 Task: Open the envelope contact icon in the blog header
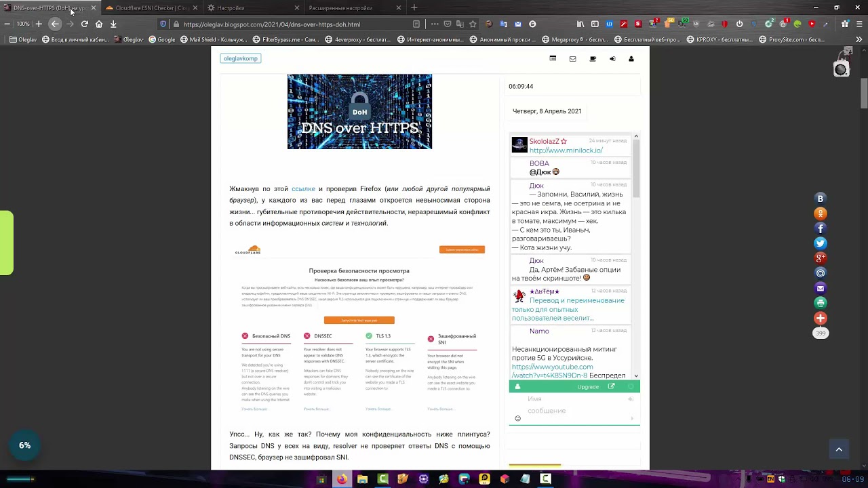pyautogui.click(x=572, y=59)
